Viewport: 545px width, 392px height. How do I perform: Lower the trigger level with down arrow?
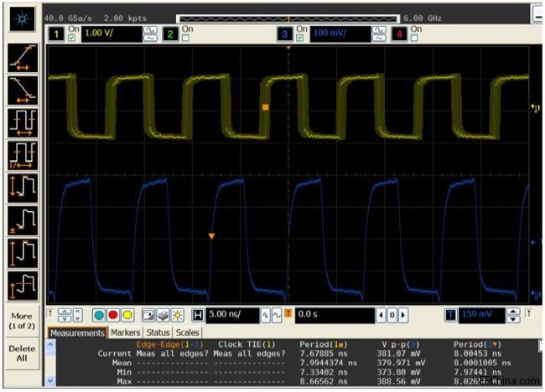(513, 319)
